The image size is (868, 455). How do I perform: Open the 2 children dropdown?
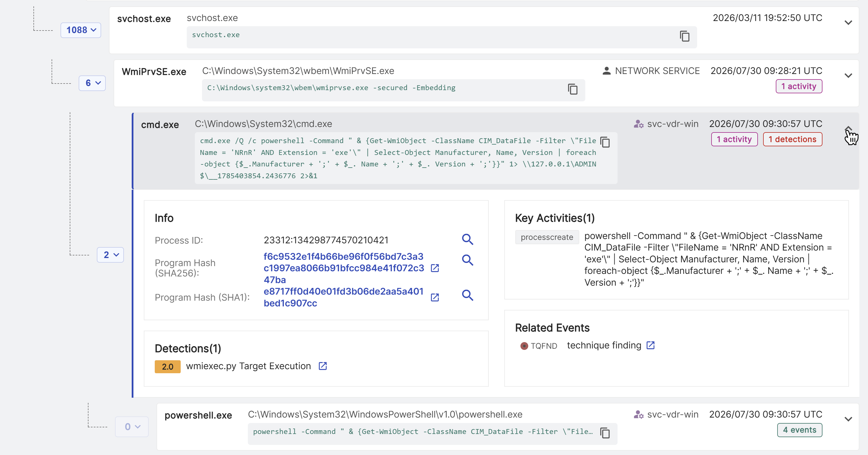(x=111, y=255)
